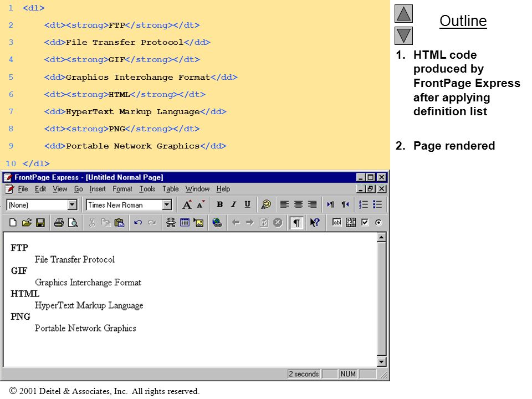Viewport: 532px width, 399px height.
Task: Open the Table menu
Action: point(170,189)
